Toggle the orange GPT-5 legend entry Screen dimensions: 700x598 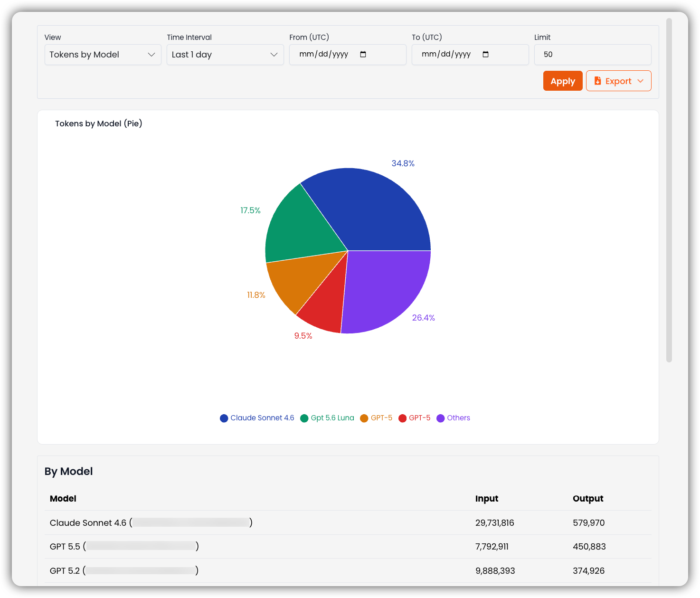click(376, 418)
